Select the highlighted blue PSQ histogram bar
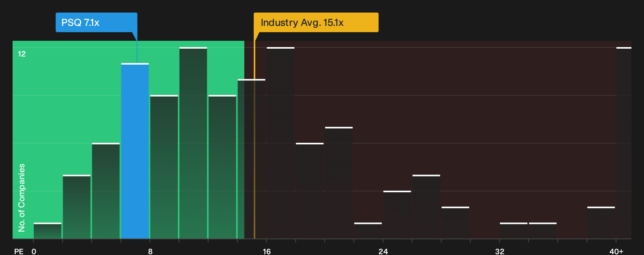This screenshot has height=255, width=644. pyautogui.click(x=135, y=151)
